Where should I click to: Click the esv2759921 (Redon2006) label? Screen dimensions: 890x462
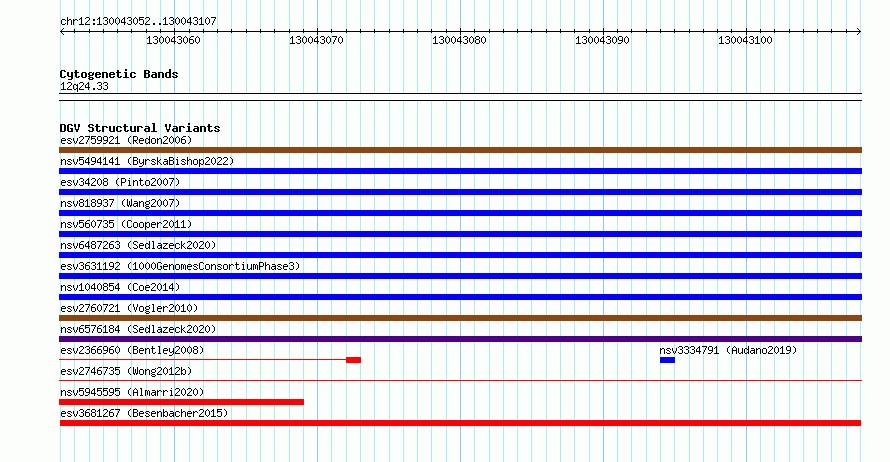(126, 140)
